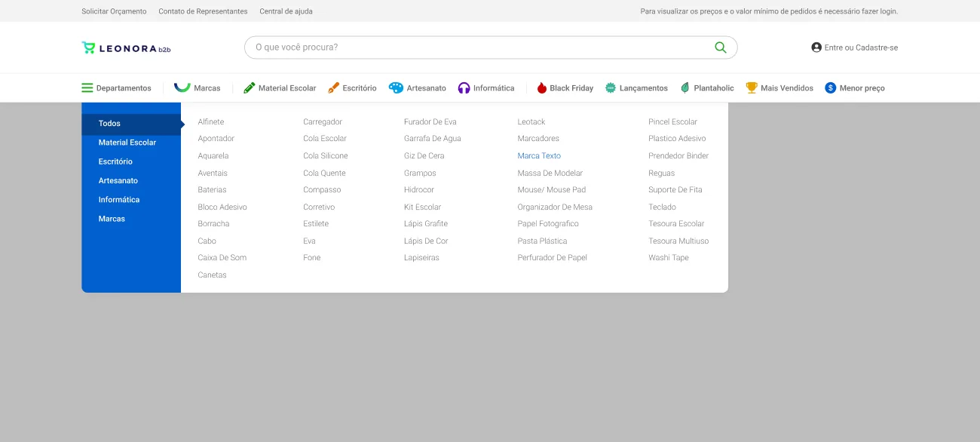Image resolution: width=980 pixels, height=442 pixels.
Task: Open the Cola Silicone category
Action: pos(326,156)
